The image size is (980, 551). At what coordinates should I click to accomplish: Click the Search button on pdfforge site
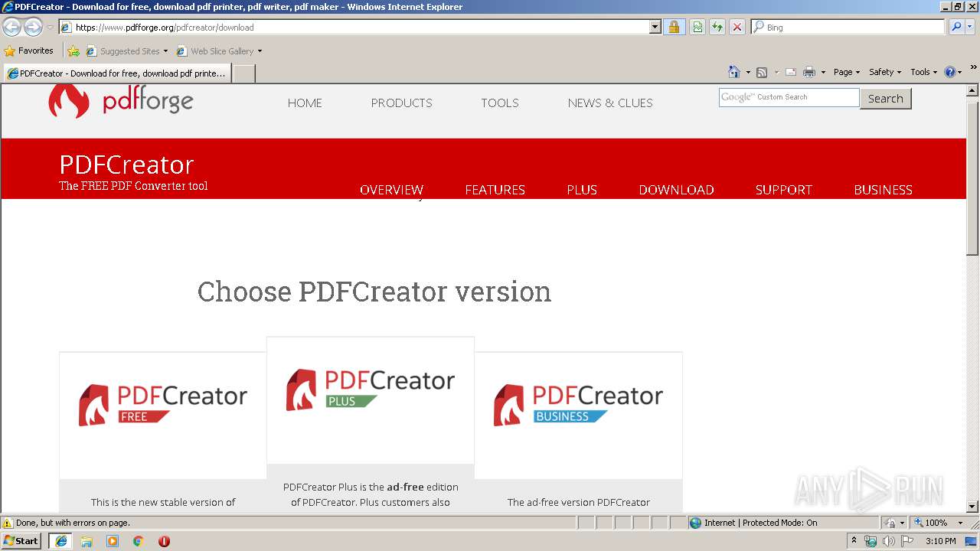pyautogui.click(x=886, y=99)
